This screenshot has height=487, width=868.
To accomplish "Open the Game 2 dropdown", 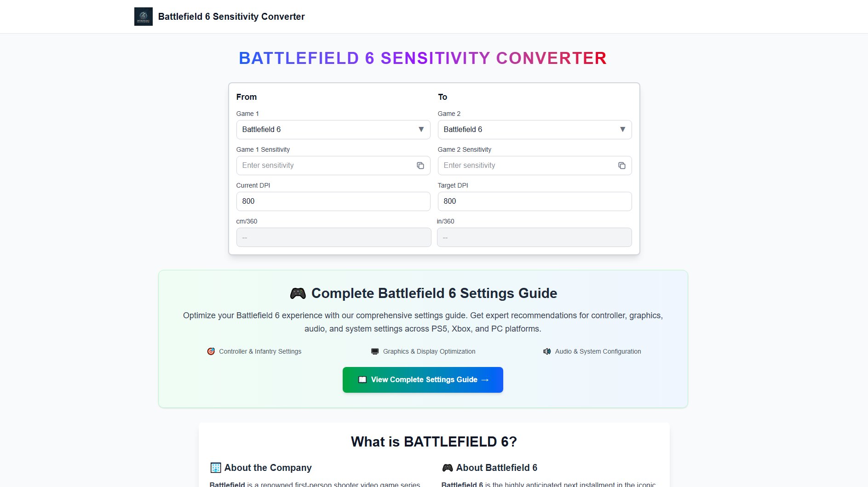I will (x=535, y=130).
